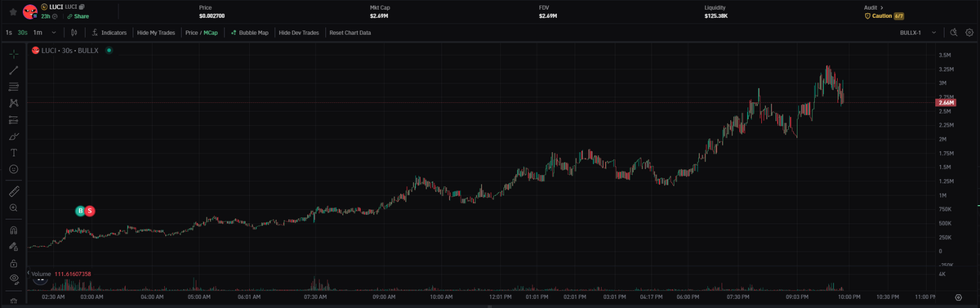Image resolution: width=980 pixels, height=308 pixels.
Task: Expand the timeframe interval dropdown
Action: (x=54, y=33)
